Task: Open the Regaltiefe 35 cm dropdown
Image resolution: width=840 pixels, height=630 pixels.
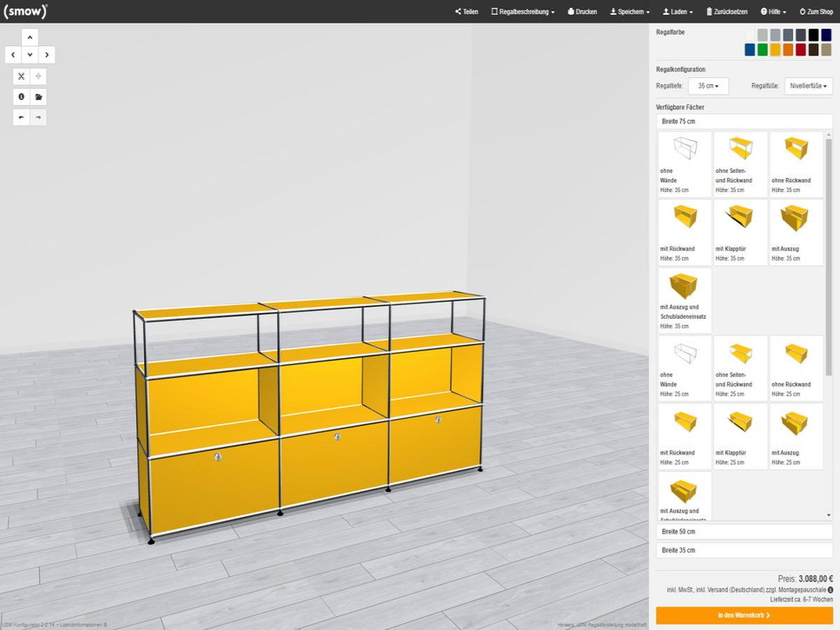Action: tap(708, 86)
